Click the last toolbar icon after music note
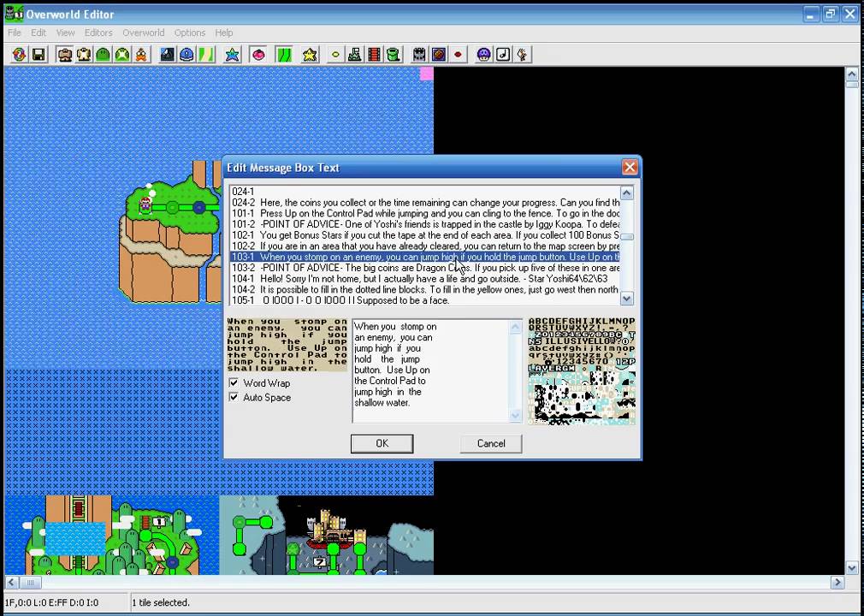Screen dimensions: 864x616 coord(523,55)
